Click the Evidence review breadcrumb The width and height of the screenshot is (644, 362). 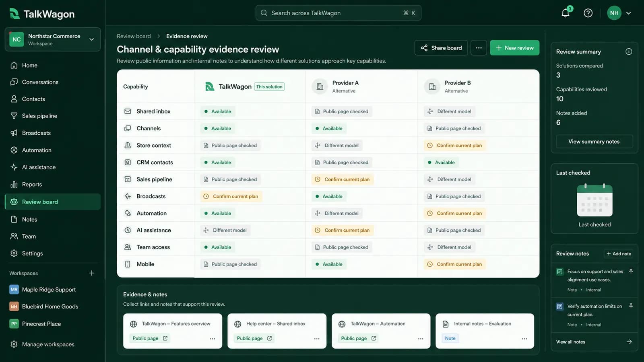coord(187,36)
